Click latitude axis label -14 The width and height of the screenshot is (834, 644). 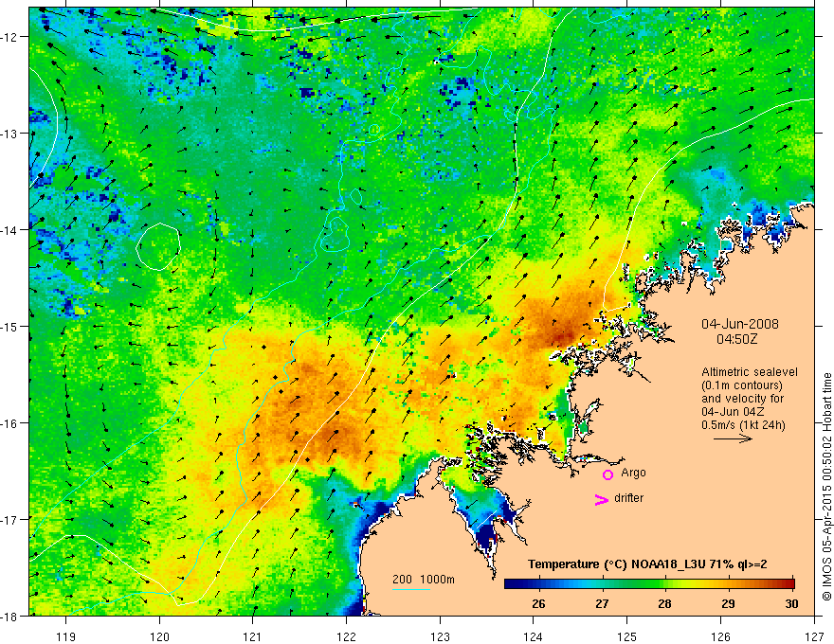pos(10,230)
